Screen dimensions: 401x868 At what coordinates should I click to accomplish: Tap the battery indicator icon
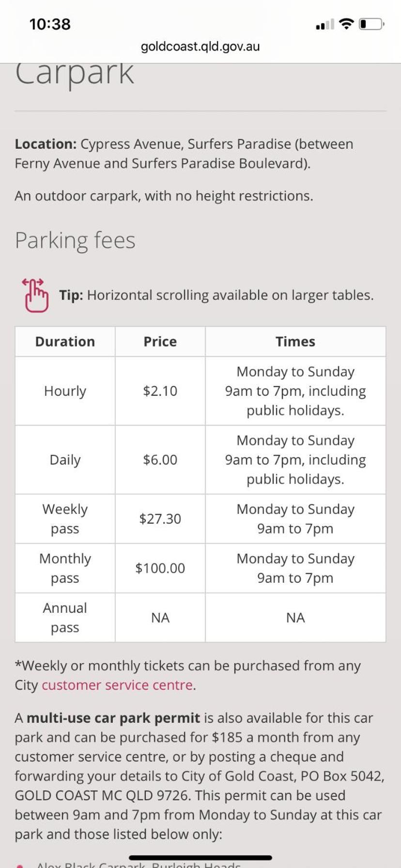click(x=371, y=24)
